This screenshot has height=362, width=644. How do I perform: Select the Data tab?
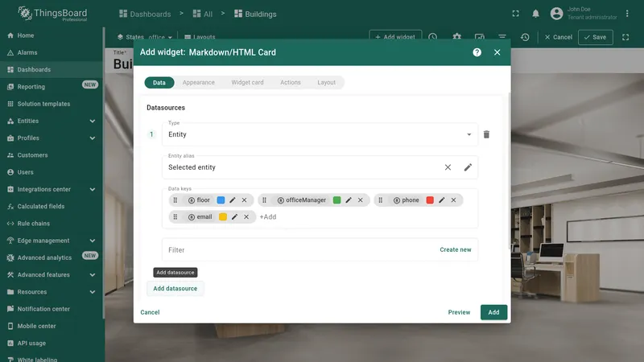point(159,82)
